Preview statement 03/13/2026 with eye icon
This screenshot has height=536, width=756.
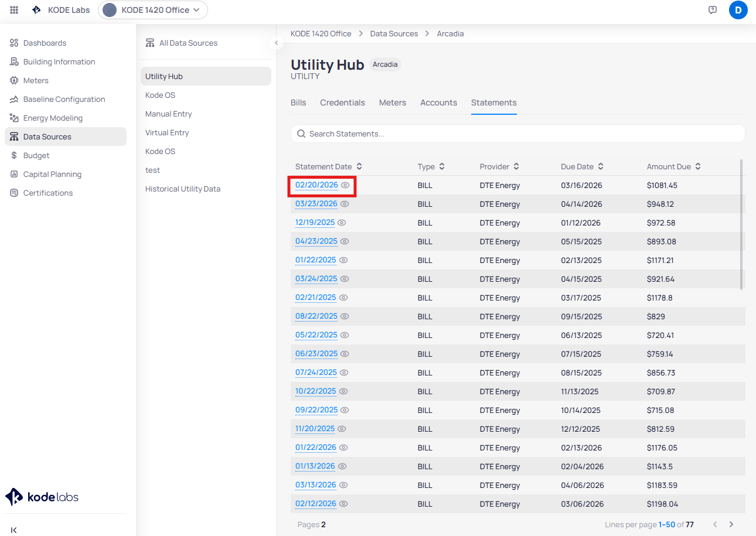pyautogui.click(x=343, y=485)
